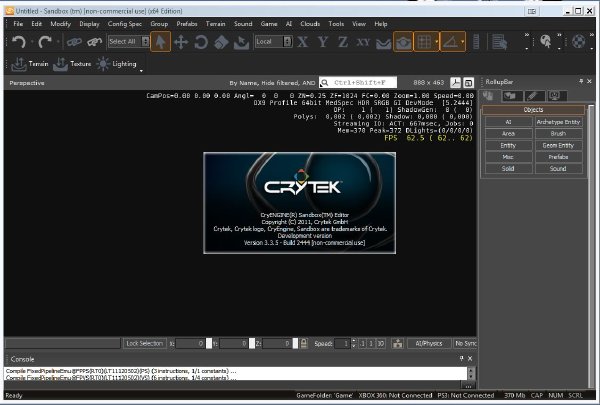600x405 pixels.
Task: Toggle the snap-to-objects camera icon
Action: click(403, 41)
